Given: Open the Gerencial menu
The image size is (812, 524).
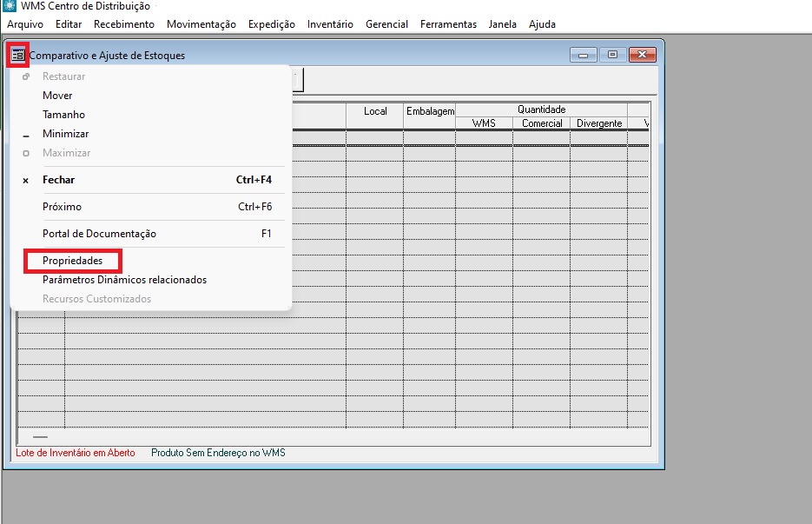Looking at the screenshot, I should (386, 24).
